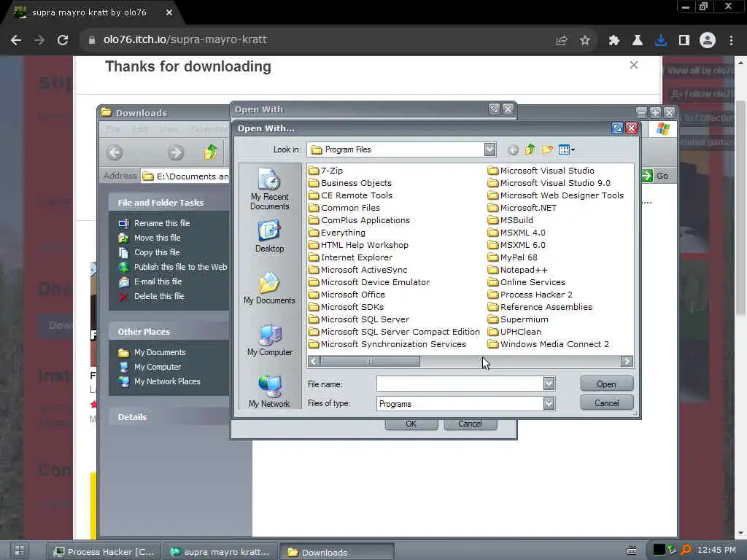
Task: Expand the Files of type dropdown
Action: point(549,404)
